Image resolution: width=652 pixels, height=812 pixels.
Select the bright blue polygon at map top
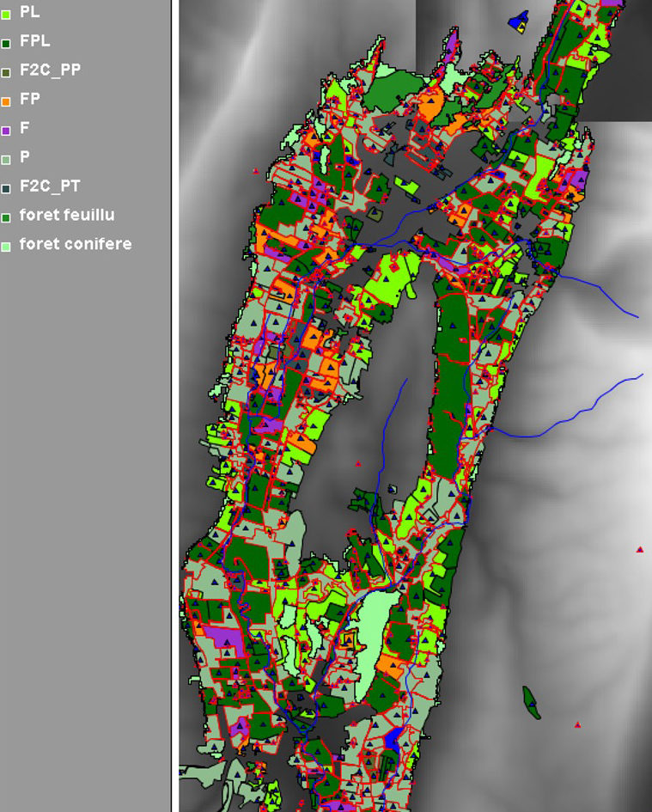[x=516, y=23]
